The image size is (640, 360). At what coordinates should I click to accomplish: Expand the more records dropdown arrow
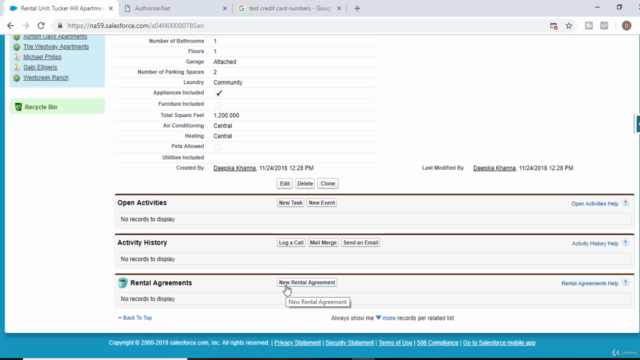click(378, 318)
